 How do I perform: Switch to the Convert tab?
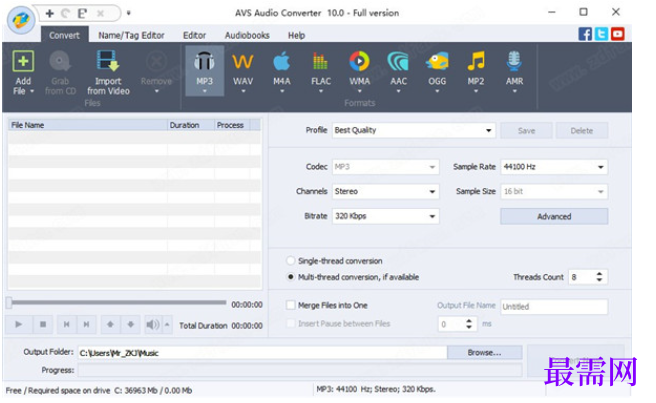coord(64,35)
